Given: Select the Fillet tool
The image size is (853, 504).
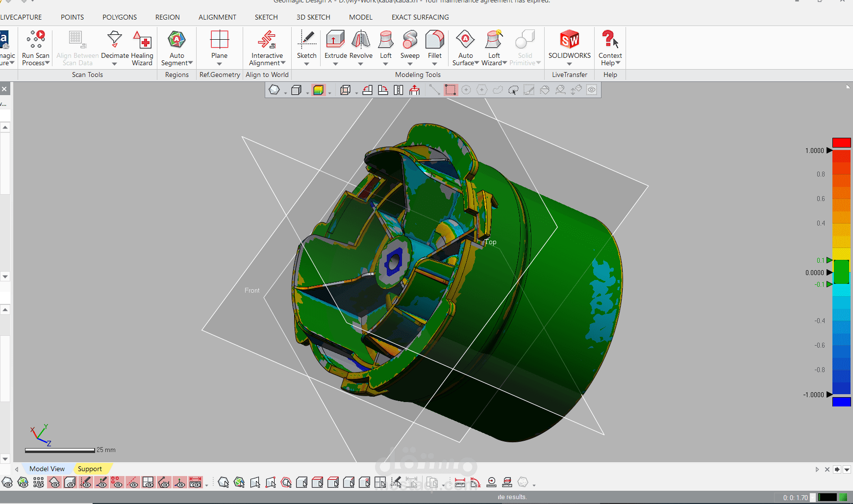Looking at the screenshot, I should (434, 47).
